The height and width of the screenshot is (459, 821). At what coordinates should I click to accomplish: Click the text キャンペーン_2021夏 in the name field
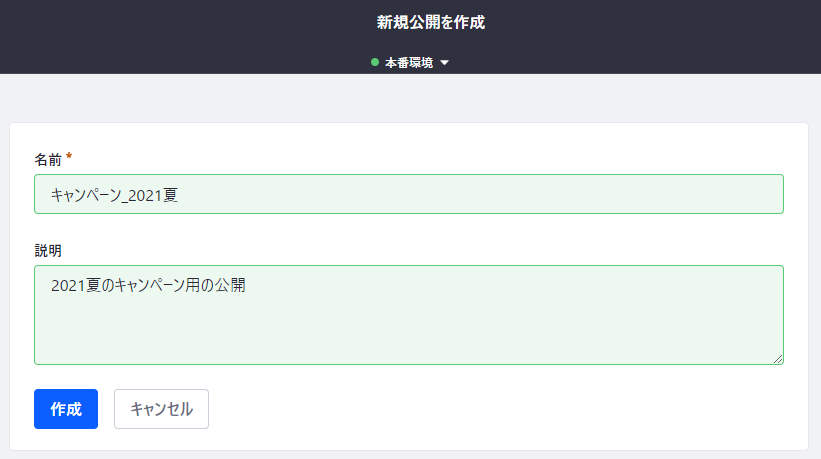(114, 194)
